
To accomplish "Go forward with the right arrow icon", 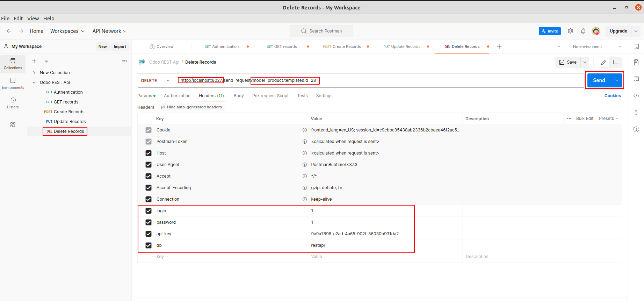I will click(x=21, y=31).
